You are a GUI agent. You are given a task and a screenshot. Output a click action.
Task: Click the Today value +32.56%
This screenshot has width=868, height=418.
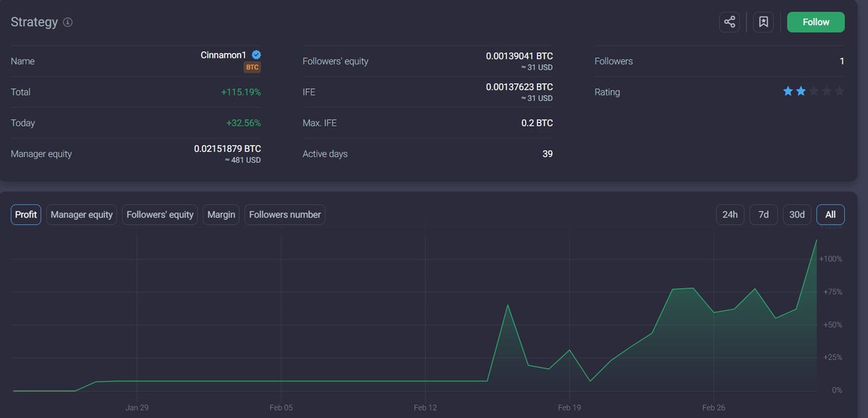point(244,123)
